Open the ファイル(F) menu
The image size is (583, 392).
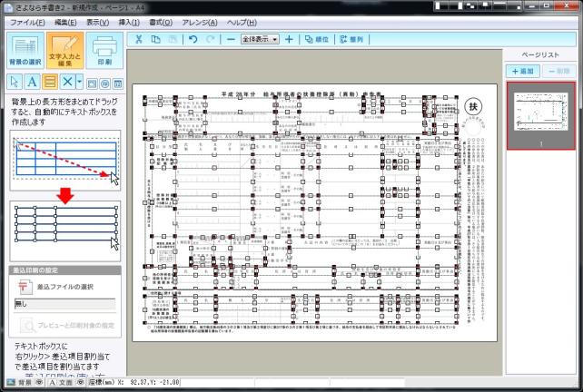[27, 23]
